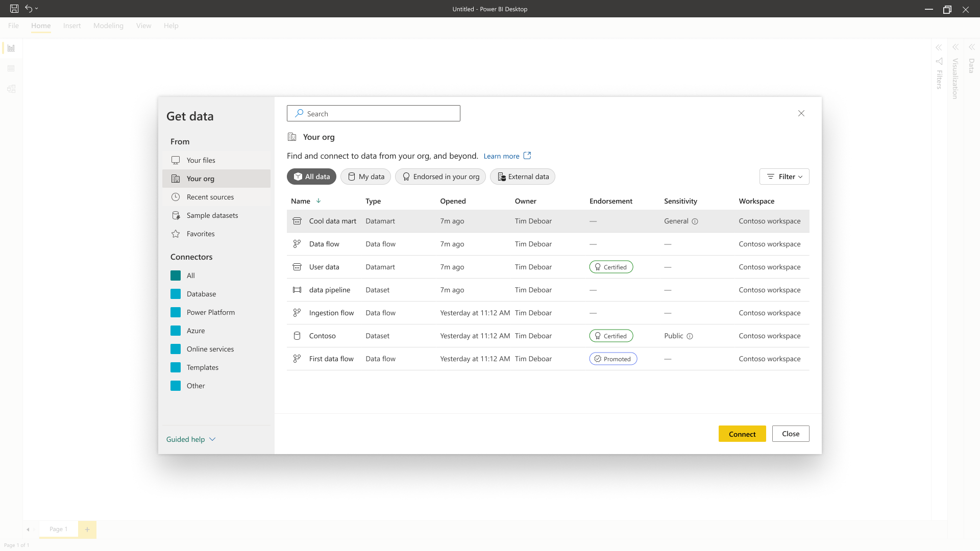The image size is (980, 551).
Task: Open the Modeling ribbon tab
Action: coord(108,26)
